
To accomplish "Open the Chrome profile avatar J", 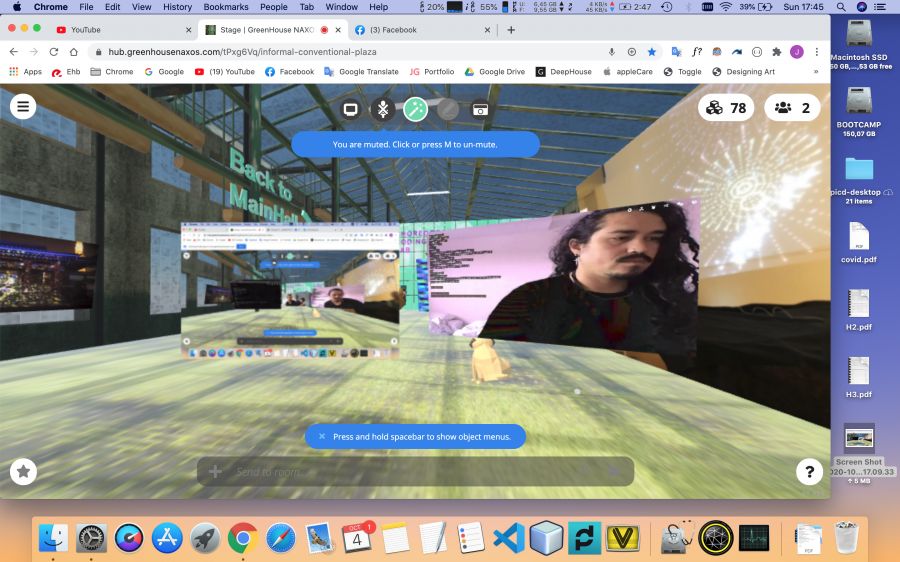I will (797, 52).
